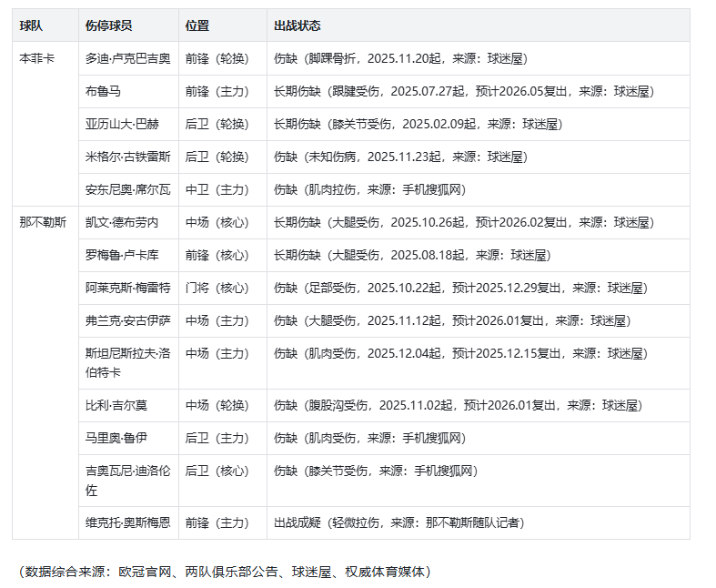Click 维克托·奥斯梅恩's 出战成疑 status cell
The image size is (716, 588).
[x=398, y=522]
